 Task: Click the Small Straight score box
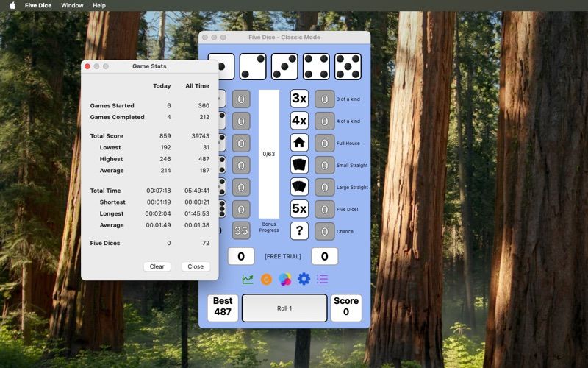tap(324, 165)
